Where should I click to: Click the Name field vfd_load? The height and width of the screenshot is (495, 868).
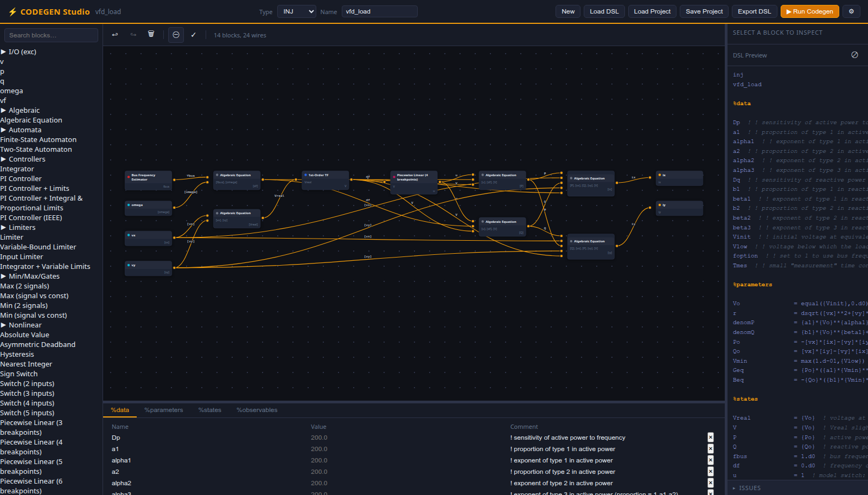(x=379, y=11)
